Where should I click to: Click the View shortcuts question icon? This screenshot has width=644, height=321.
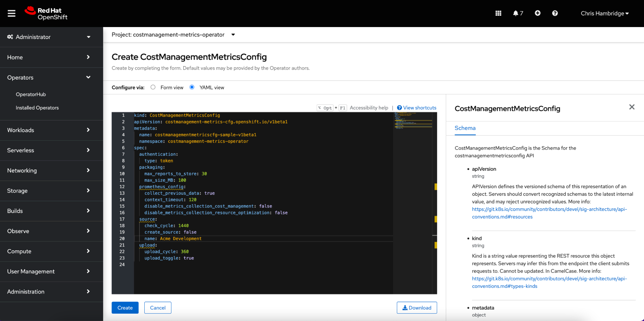click(x=399, y=108)
